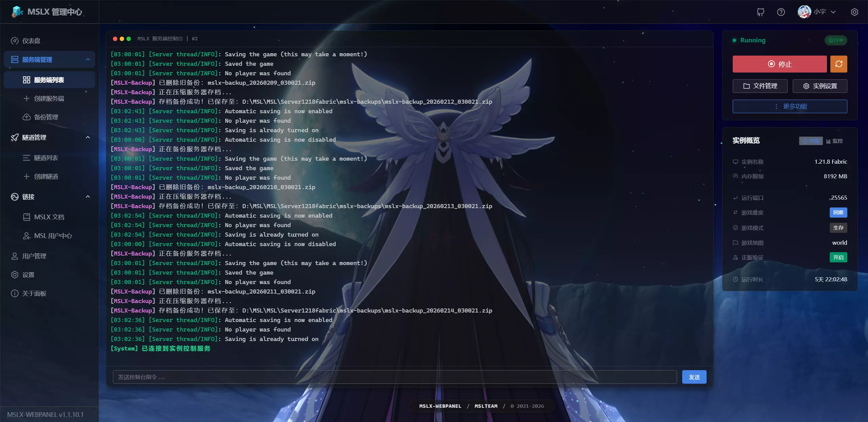Image resolution: width=868 pixels, height=422 pixels.
Task: Click the plus icon beside 创建隧道
Action: coord(26,177)
